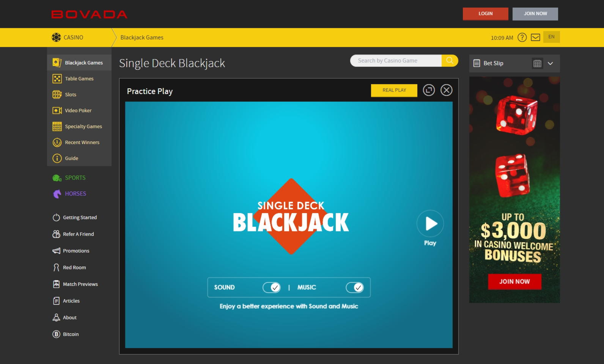604x364 pixels.
Task: Click the search magnifier button
Action: click(x=450, y=61)
